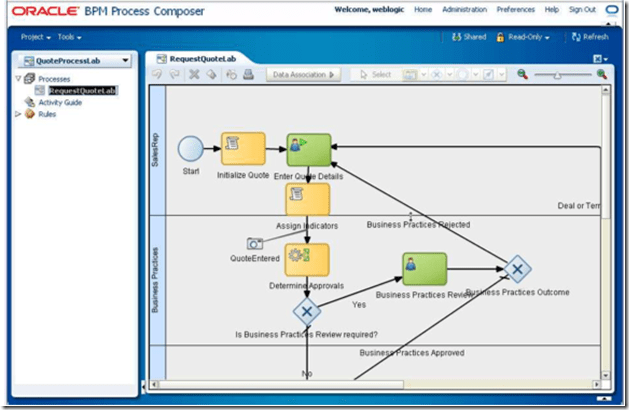
Task: Click the Rules icon in project tree
Action: click(x=30, y=114)
